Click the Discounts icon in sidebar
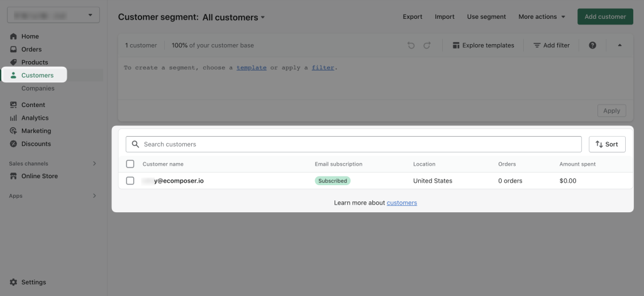The width and height of the screenshot is (644, 296). 14,144
